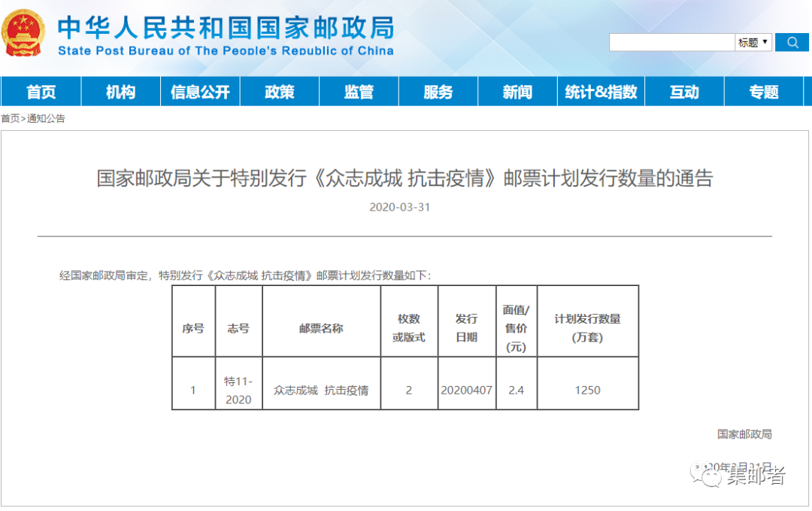Open the 专题 navigation item

pos(764,92)
